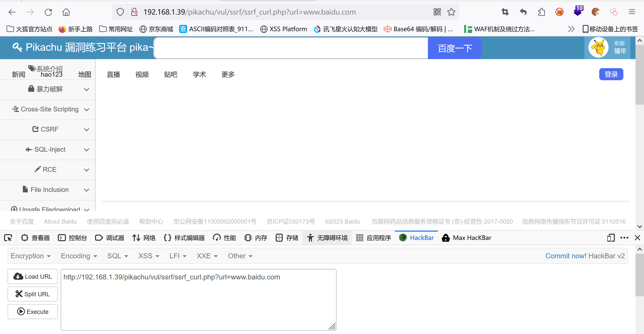644x334 pixels.
Task: Click the browser reload icon
Action: (48, 12)
